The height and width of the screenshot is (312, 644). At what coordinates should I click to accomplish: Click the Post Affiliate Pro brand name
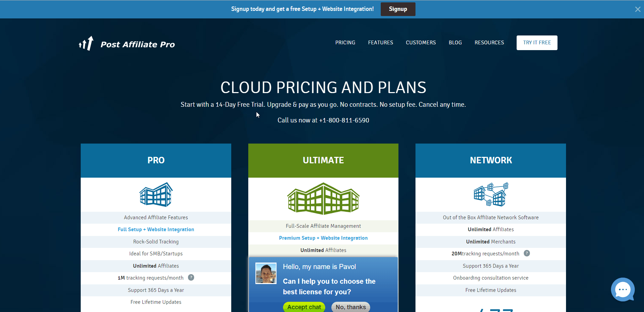click(138, 44)
